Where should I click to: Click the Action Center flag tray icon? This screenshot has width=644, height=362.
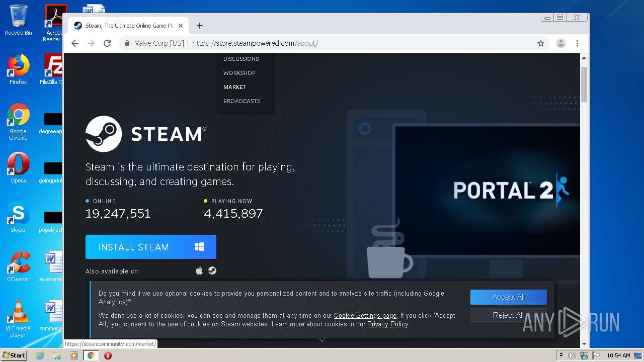[x=596, y=355]
